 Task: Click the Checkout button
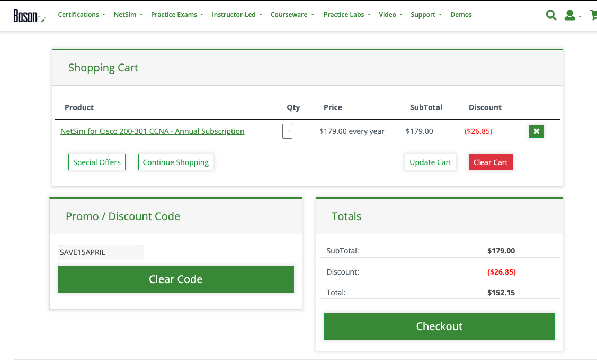pos(439,326)
